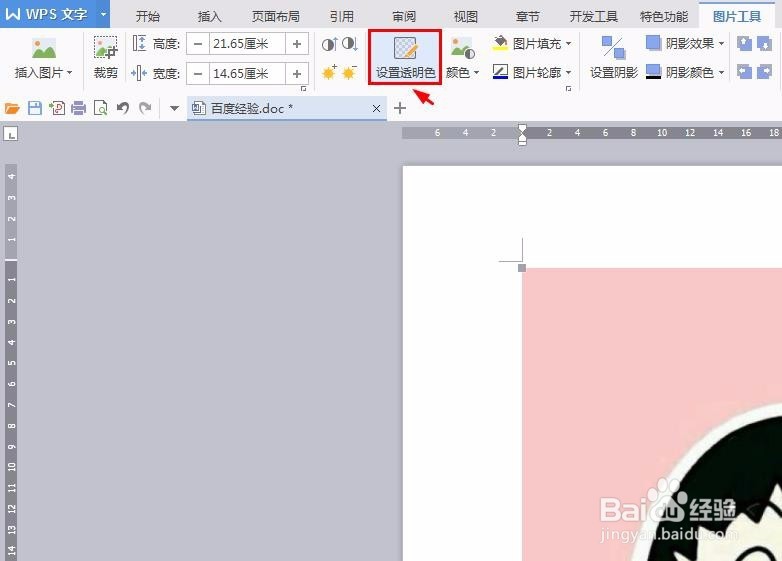
Task: Print the document
Action: (x=79, y=108)
